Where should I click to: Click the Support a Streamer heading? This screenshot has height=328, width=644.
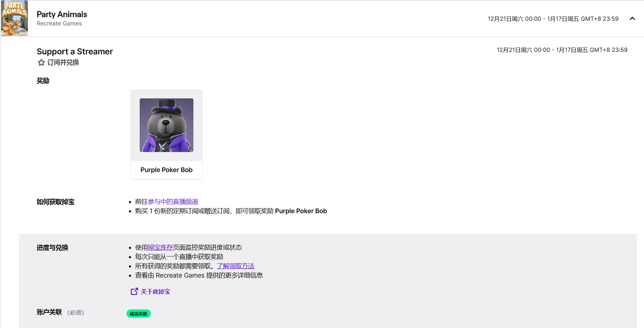[75, 52]
